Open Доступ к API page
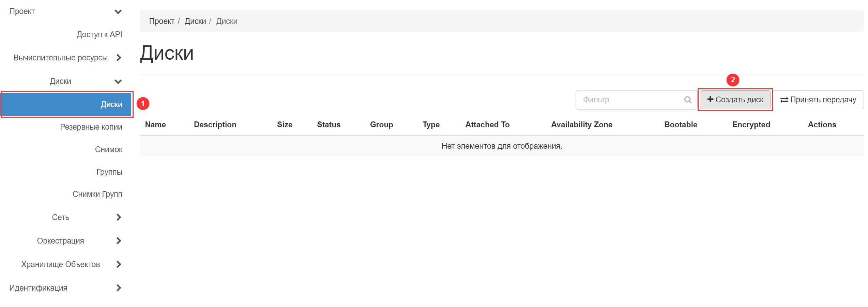Screen dimensions: 868x307 pyautogui.click(x=99, y=34)
